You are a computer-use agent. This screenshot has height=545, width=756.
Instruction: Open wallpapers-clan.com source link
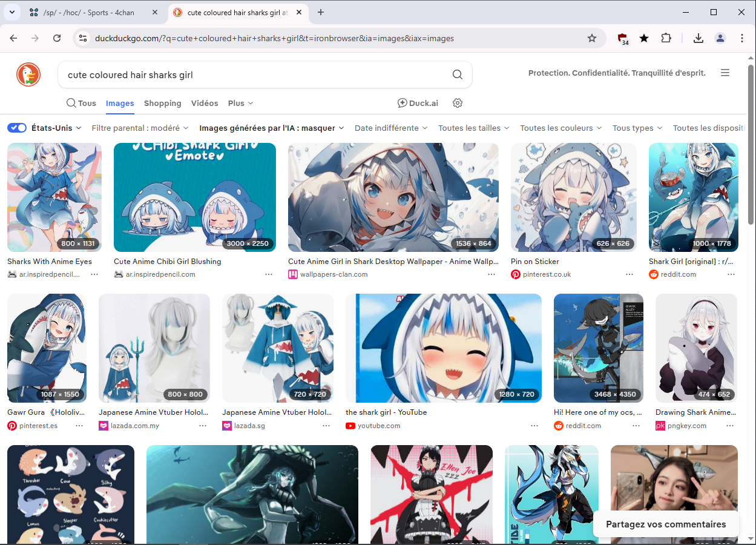coord(334,274)
